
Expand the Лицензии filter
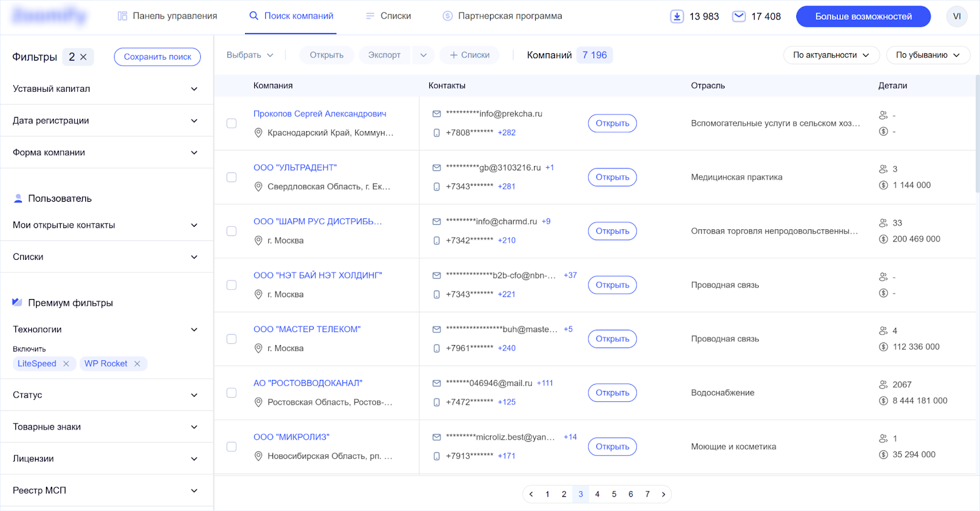(x=106, y=459)
